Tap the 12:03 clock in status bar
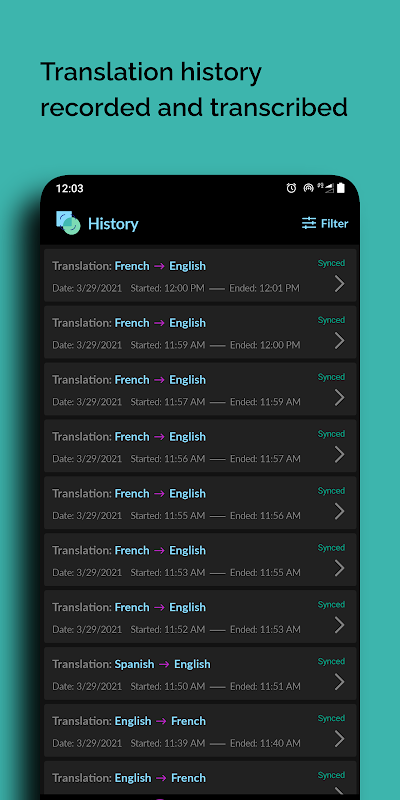400x800 pixels. 69,188
